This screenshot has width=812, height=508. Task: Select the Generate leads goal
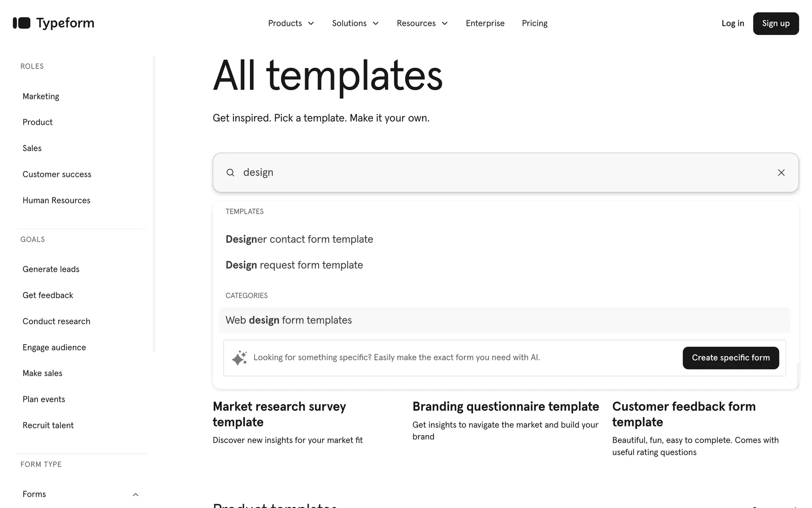(51, 269)
